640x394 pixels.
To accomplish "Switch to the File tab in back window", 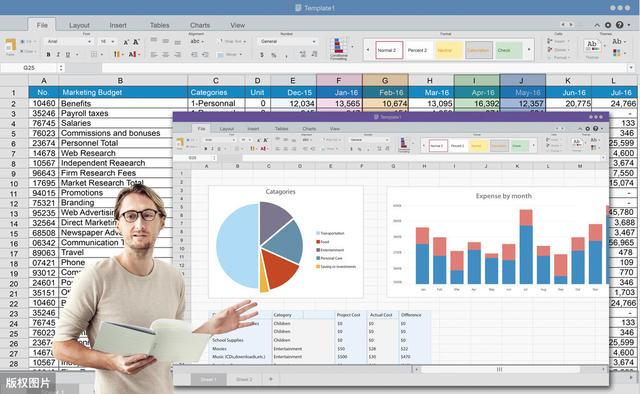I will pyautogui.click(x=42, y=25).
